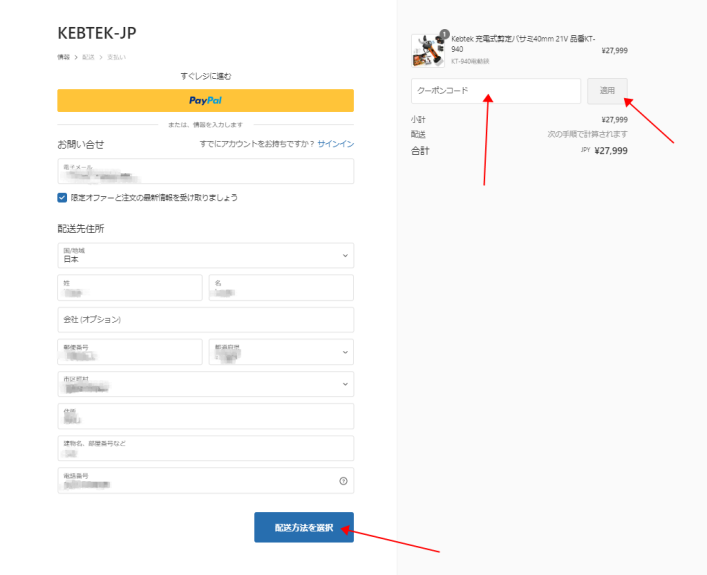The image size is (707, 575).
Task: Click the 会社 (オプション) company field
Action: coord(205,320)
